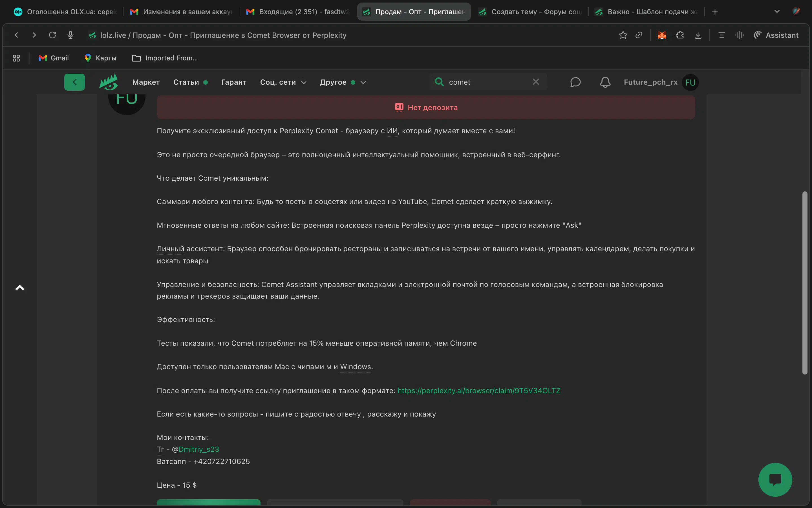Viewport: 812px width, 508px height.
Task: Open the green support chat bubble
Action: 775,479
